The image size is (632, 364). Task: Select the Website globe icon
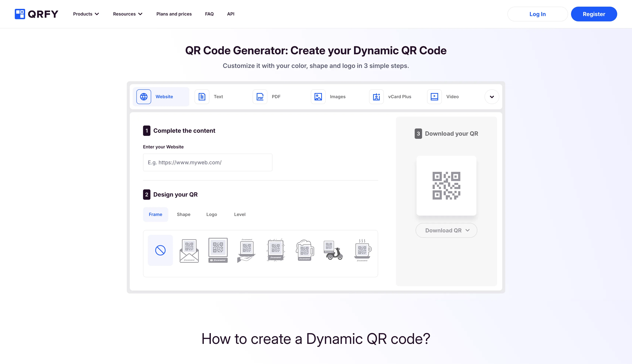click(144, 97)
